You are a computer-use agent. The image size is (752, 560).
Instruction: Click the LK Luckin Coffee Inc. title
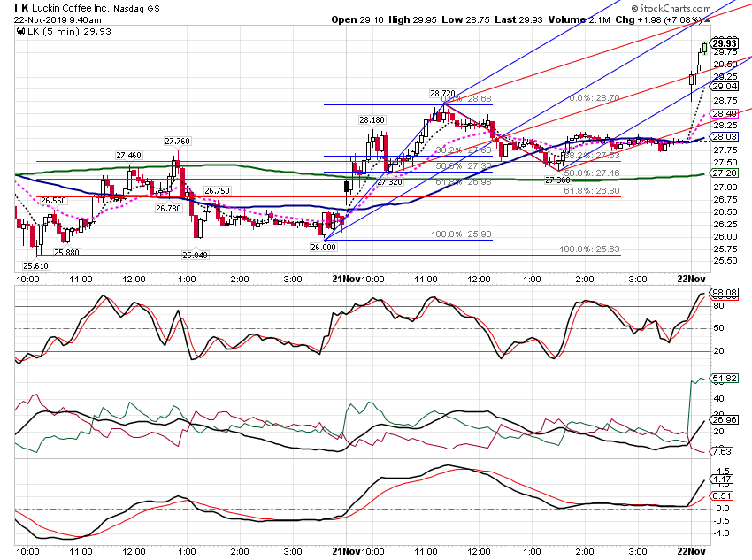[x=62, y=8]
